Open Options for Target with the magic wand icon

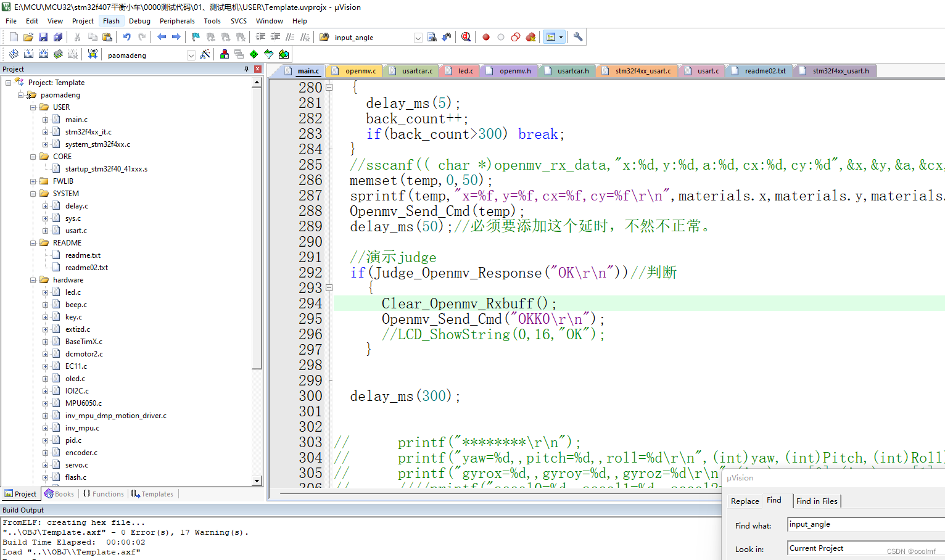tap(205, 54)
